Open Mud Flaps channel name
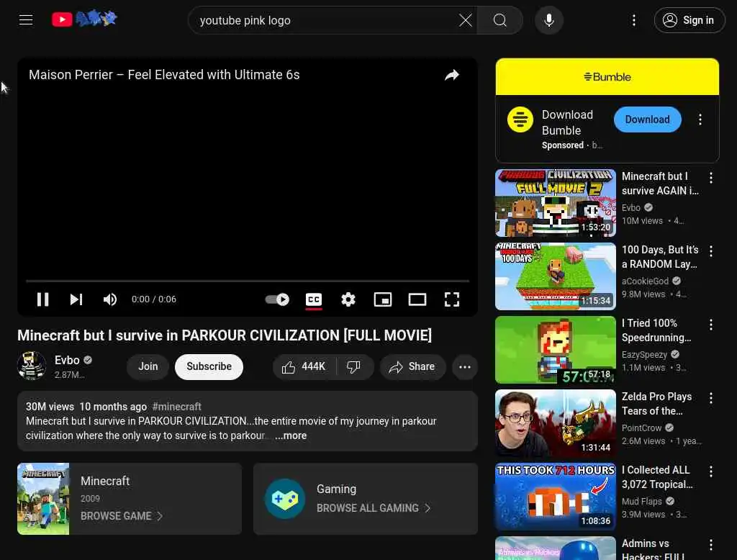Viewport: 737px width, 560px height. click(x=641, y=501)
